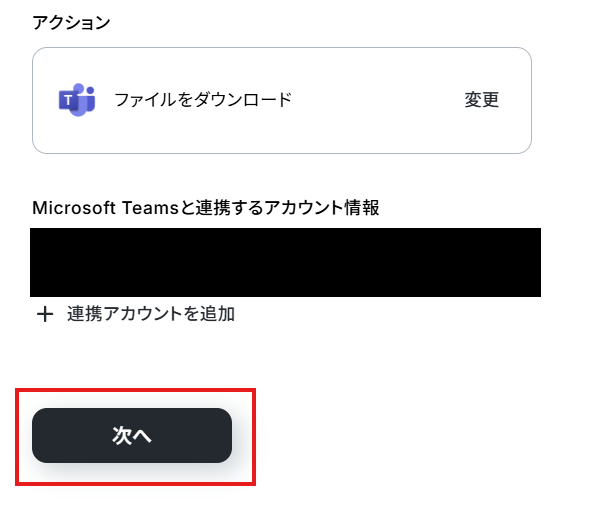Click the 次へ button
Image resolution: width=589 pixels, height=519 pixels.
click(x=132, y=435)
